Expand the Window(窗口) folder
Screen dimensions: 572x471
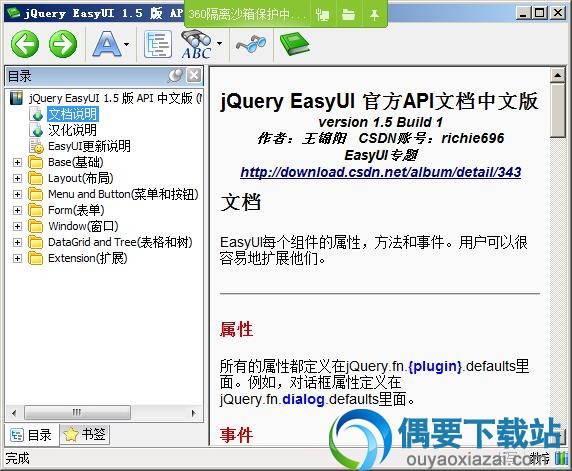pyautogui.click(x=17, y=227)
